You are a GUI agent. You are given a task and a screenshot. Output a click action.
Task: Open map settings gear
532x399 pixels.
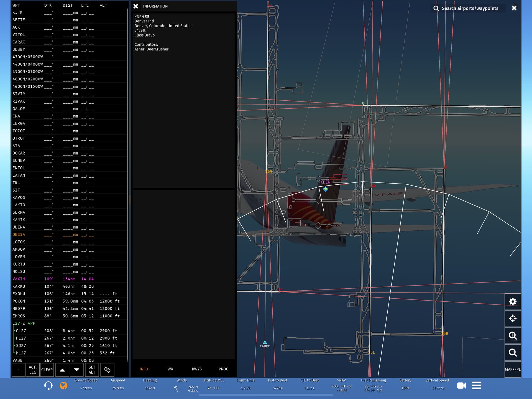pos(513,302)
